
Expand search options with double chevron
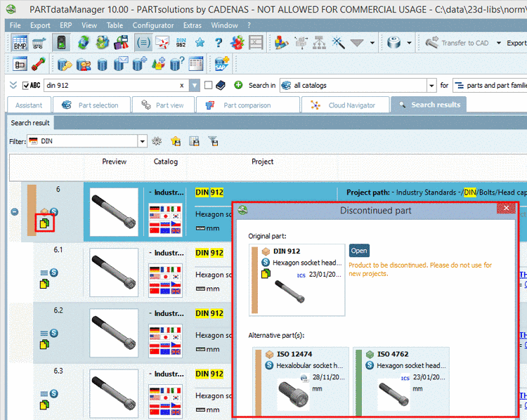pos(13,85)
